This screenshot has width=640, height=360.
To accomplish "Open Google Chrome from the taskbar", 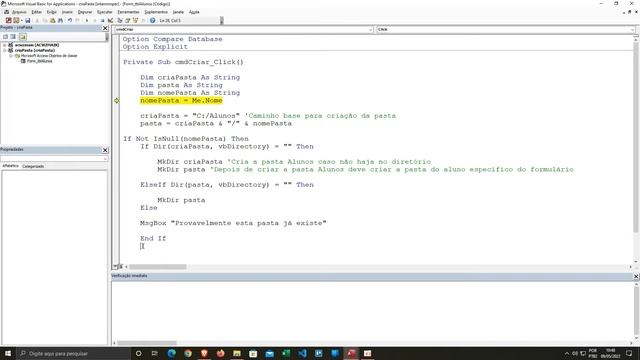I will pyautogui.click(x=188, y=353).
